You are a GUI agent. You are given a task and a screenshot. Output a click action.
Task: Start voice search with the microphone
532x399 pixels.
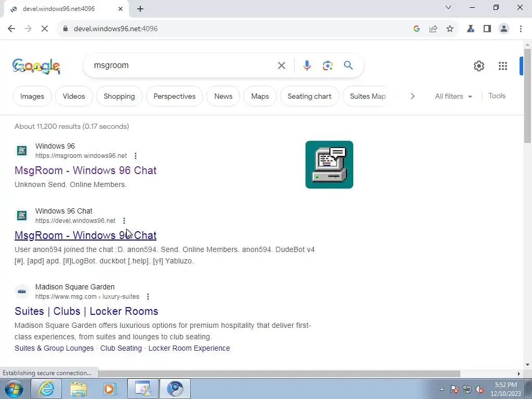coord(307,65)
